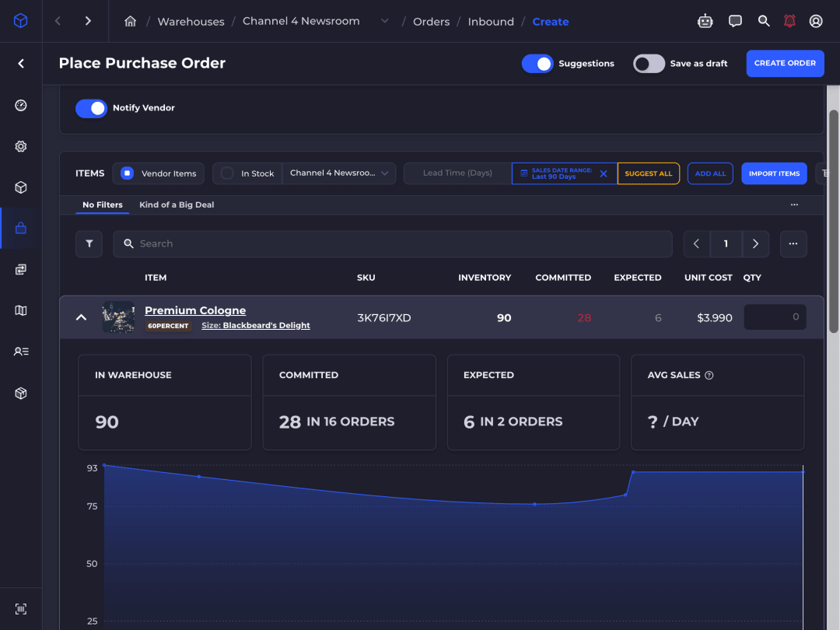The height and width of the screenshot is (630, 840).
Task: Open the Avg Sales help icon
Action: coord(709,375)
